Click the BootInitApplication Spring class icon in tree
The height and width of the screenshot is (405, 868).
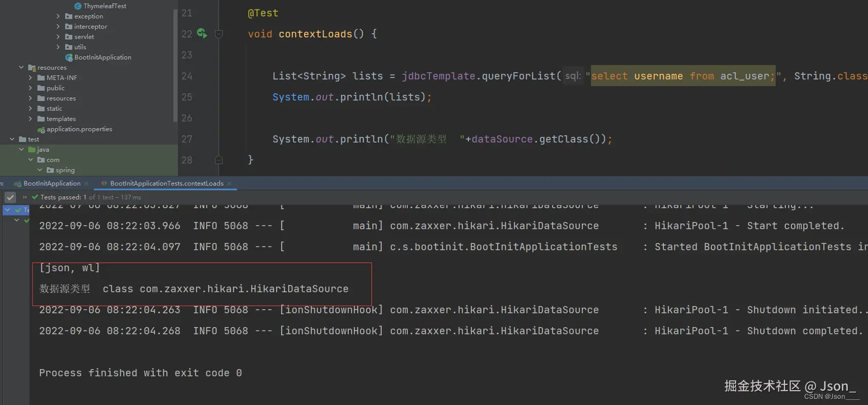click(69, 57)
